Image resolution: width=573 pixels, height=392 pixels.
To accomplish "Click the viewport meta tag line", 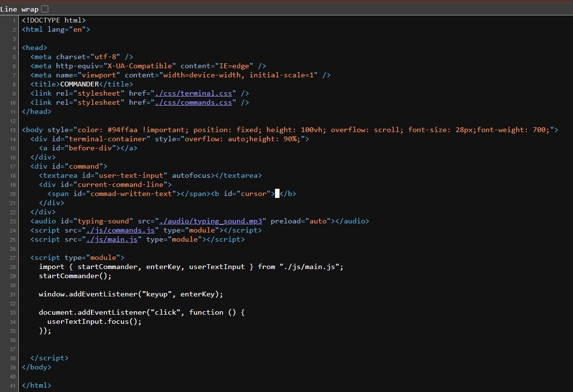I will pyautogui.click(x=181, y=75).
